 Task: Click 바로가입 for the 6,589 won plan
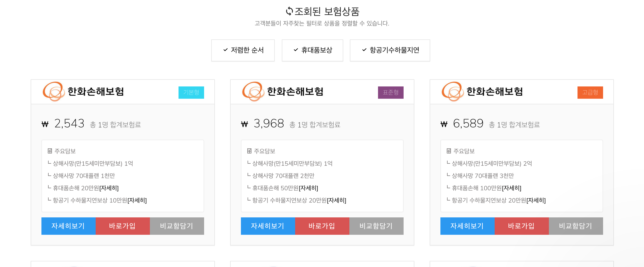[521, 226]
